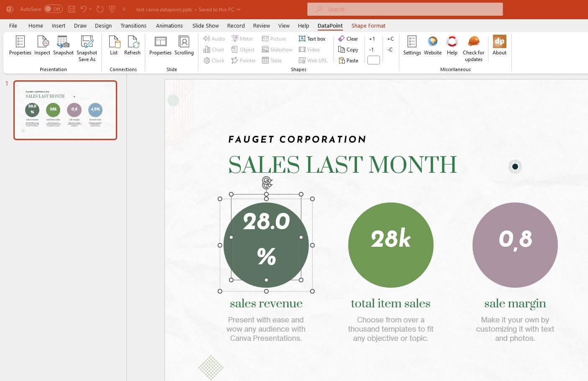Insert a DataPoint Text box
This screenshot has height=381, width=588.
[x=312, y=38]
